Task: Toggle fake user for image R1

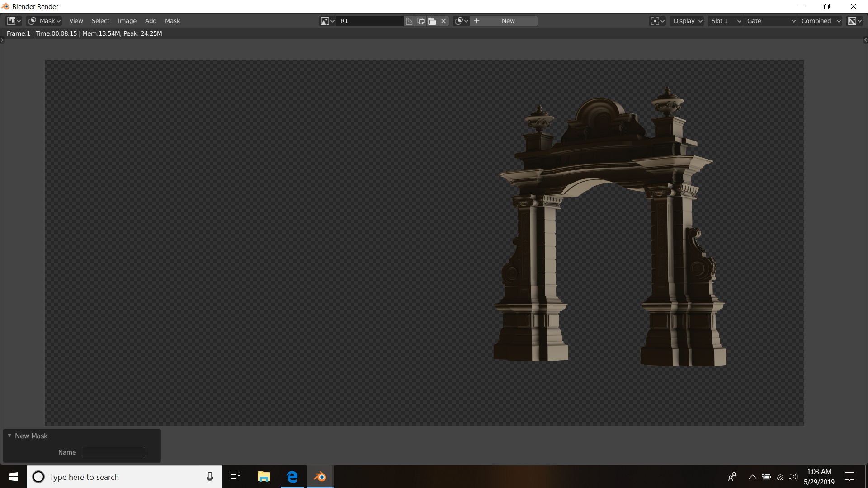Action: click(409, 21)
